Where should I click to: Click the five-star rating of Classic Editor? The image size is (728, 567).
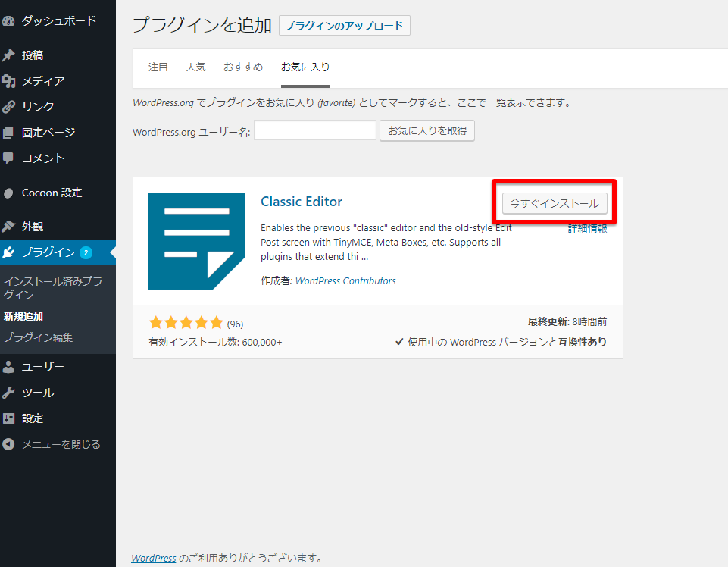click(186, 323)
